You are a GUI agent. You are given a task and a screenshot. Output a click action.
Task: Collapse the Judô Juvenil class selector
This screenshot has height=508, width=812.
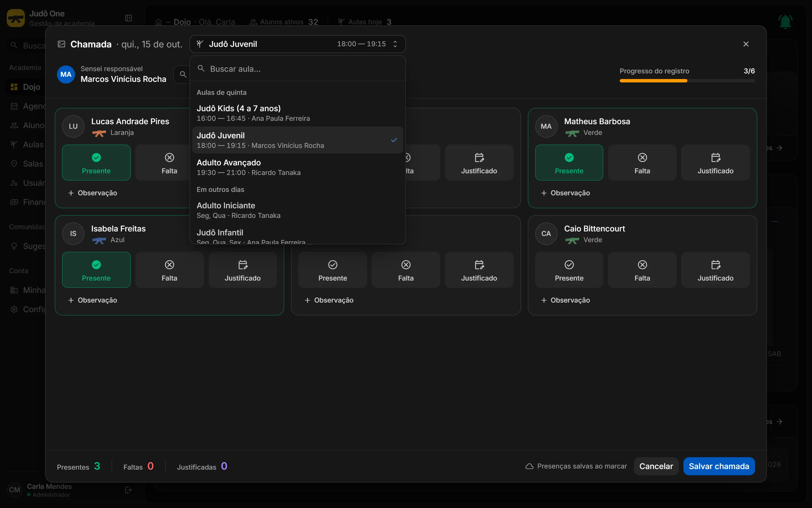point(298,44)
